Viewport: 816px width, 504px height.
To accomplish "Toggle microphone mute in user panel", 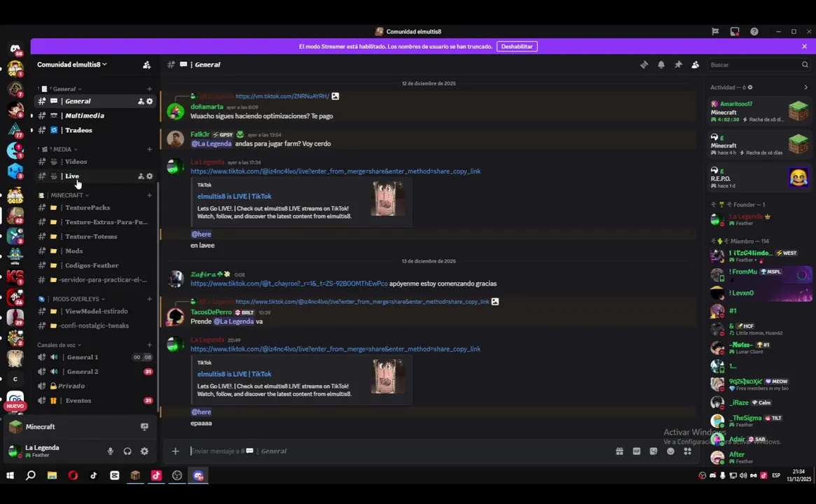I will [x=111, y=451].
